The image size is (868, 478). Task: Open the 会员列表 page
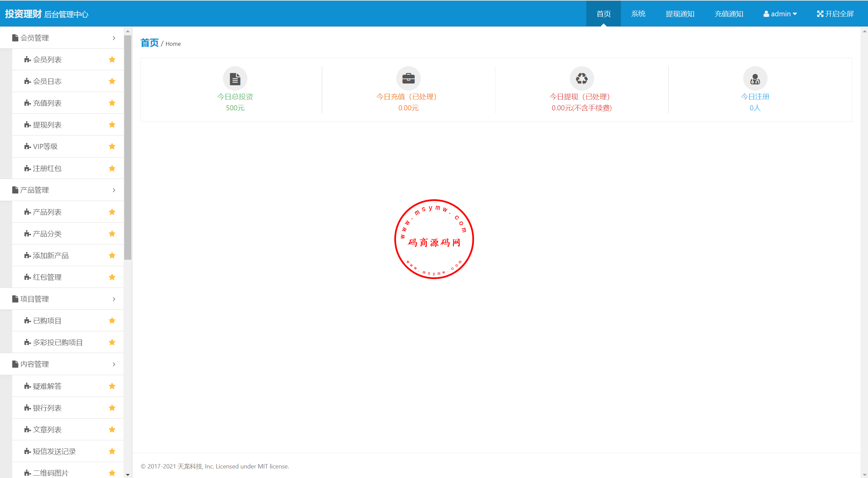[68, 59]
